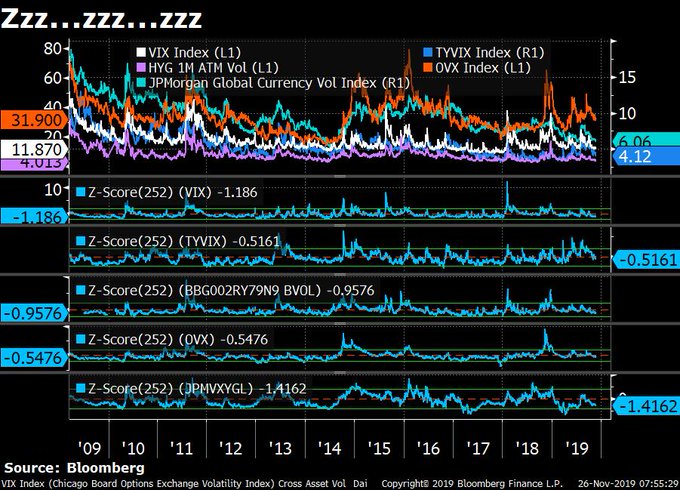Viewport: 680px width, 490px height.
Task: Click the blue swatch beside Z-Score BVOL
Action: pos(81,290)
